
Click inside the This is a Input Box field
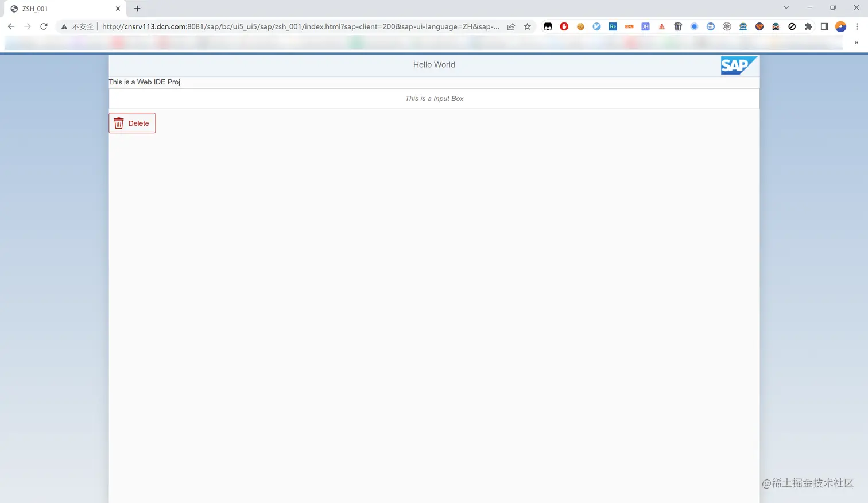[x=434, y=98]
